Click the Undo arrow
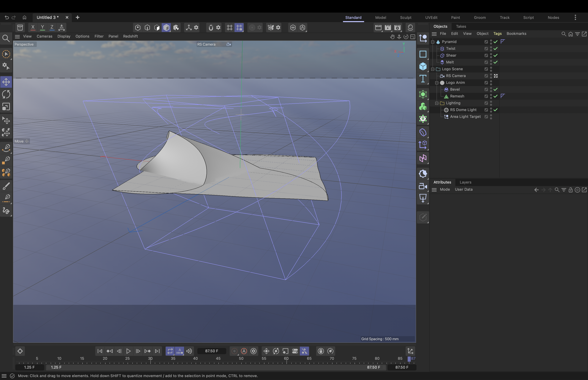 click(7, 17)
